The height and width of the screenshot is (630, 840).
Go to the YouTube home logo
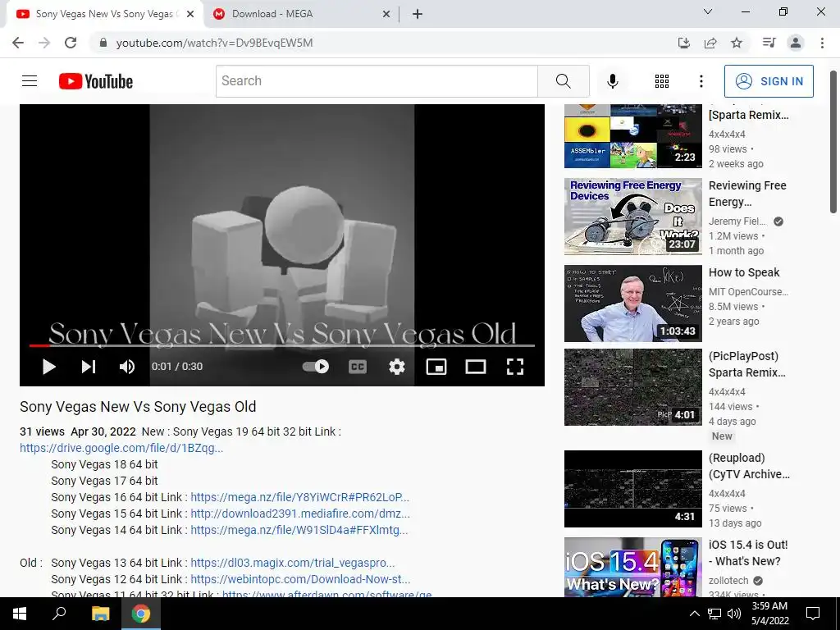[x=96, y=81]
